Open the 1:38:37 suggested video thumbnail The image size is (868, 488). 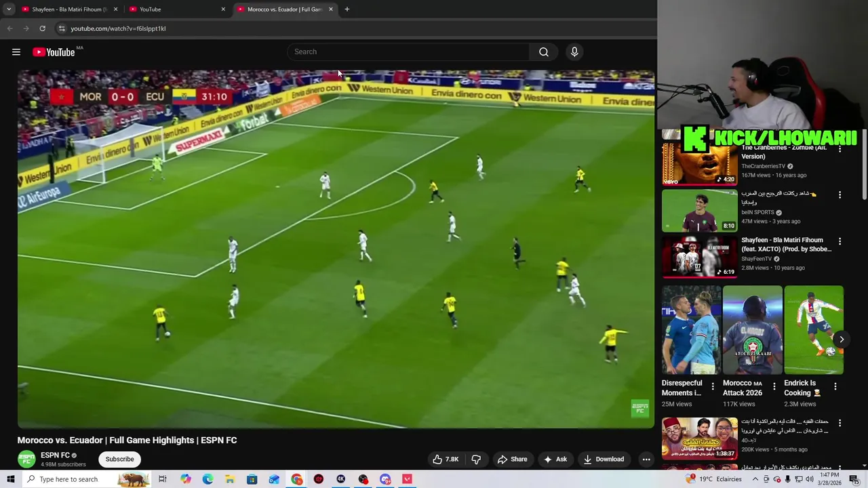point(699,439)
